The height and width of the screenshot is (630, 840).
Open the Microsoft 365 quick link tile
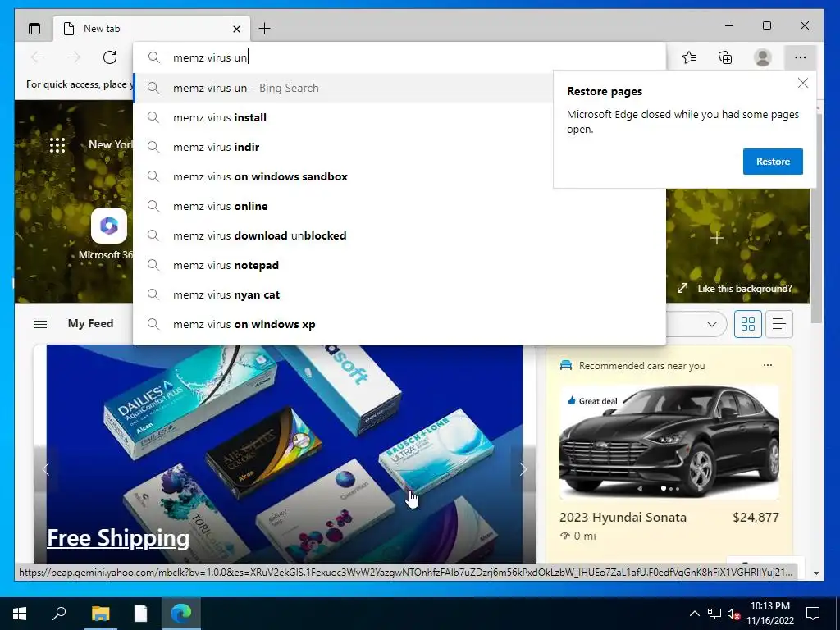(109, 234)
